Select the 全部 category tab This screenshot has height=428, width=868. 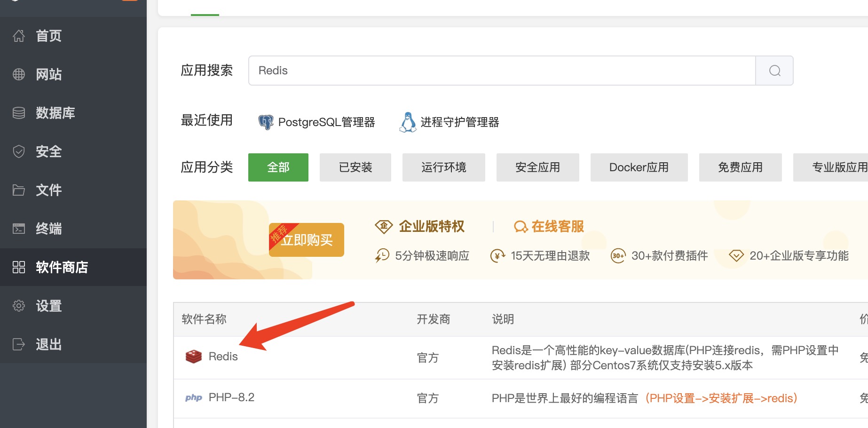click(278, 167)
